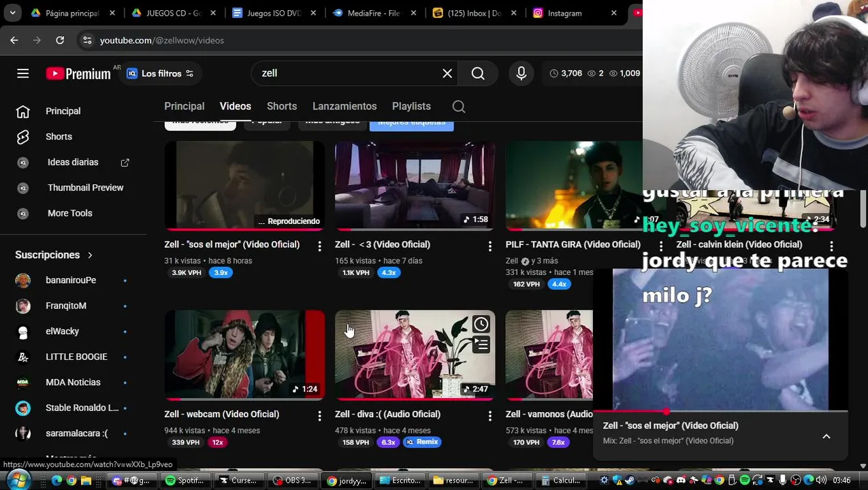The width and height of the screenshot is (868, 490).
Task: Open the Calculadora taskbar item
Action: point(560,480)
